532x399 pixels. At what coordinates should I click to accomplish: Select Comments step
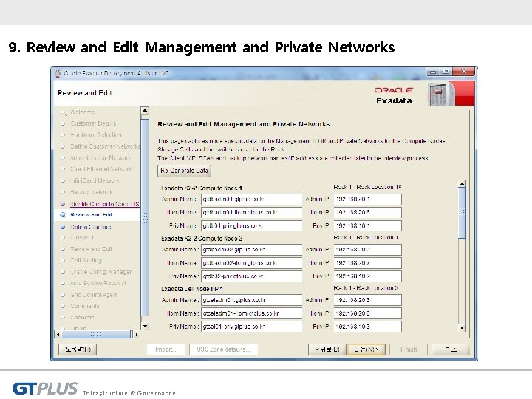85,306
